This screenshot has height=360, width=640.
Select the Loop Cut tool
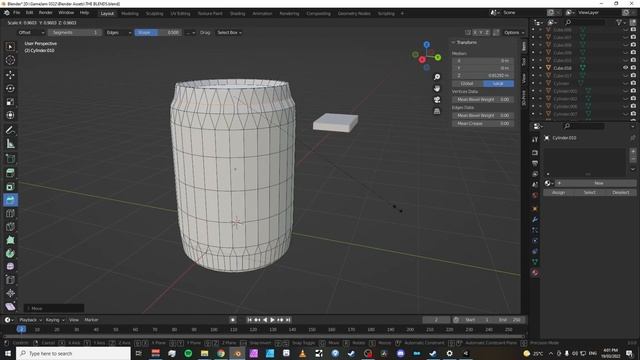10,213
